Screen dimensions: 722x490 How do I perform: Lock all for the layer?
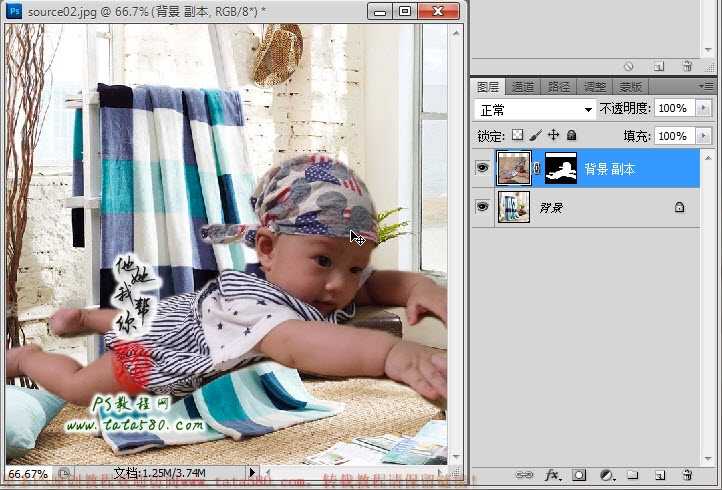click(571, 135)
